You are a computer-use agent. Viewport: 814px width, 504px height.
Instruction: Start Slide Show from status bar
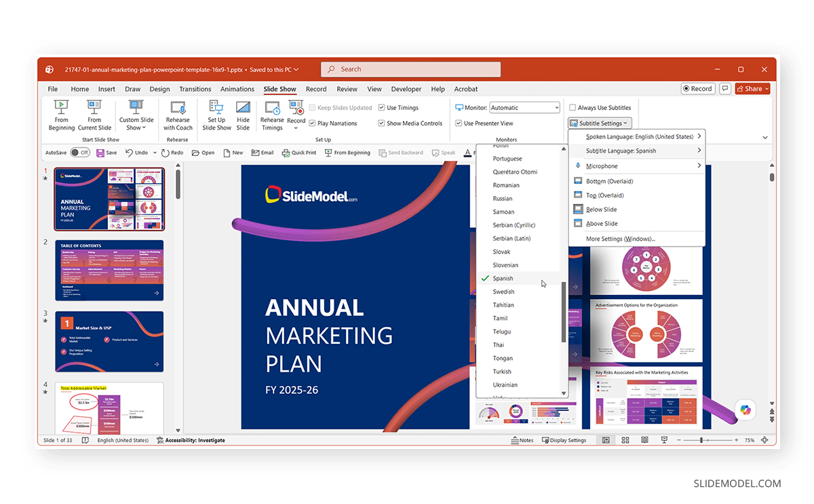click(x=664, y=440)
